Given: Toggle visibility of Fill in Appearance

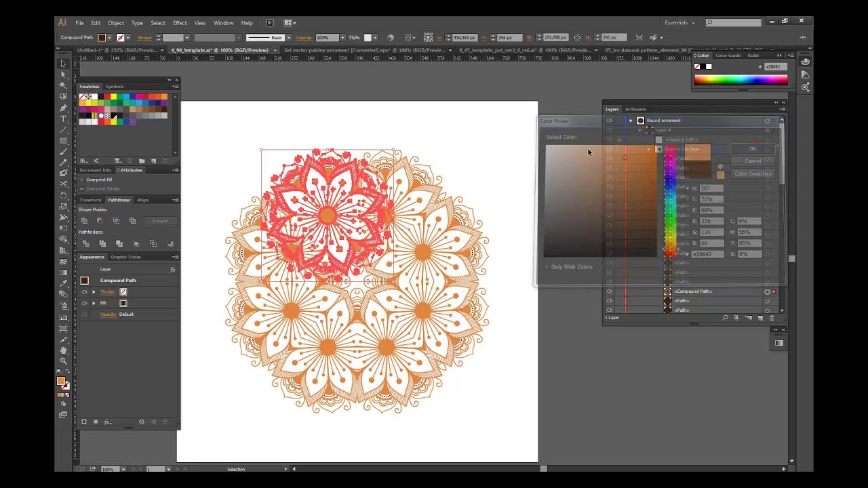Looking at the screenshot, I should click(85, 303).
